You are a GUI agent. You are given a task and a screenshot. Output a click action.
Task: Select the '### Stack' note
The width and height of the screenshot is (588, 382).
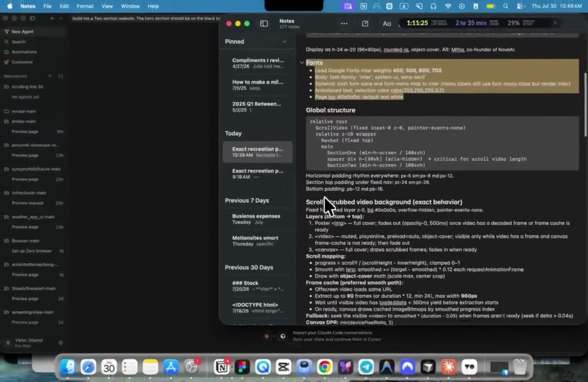click(x=258, y=286)
